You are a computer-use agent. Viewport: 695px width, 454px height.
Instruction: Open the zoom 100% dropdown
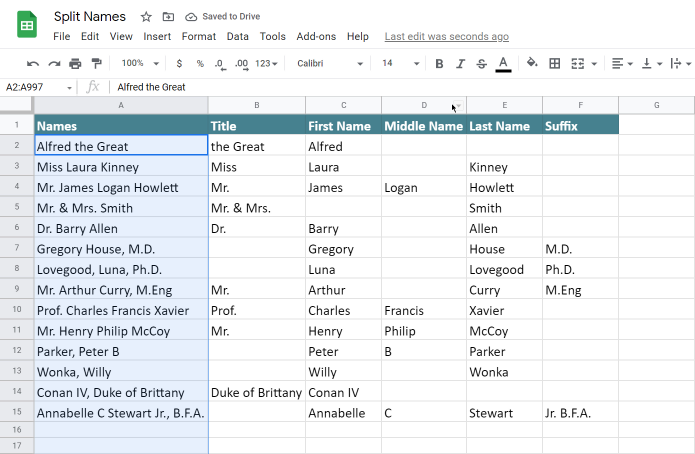140,63
